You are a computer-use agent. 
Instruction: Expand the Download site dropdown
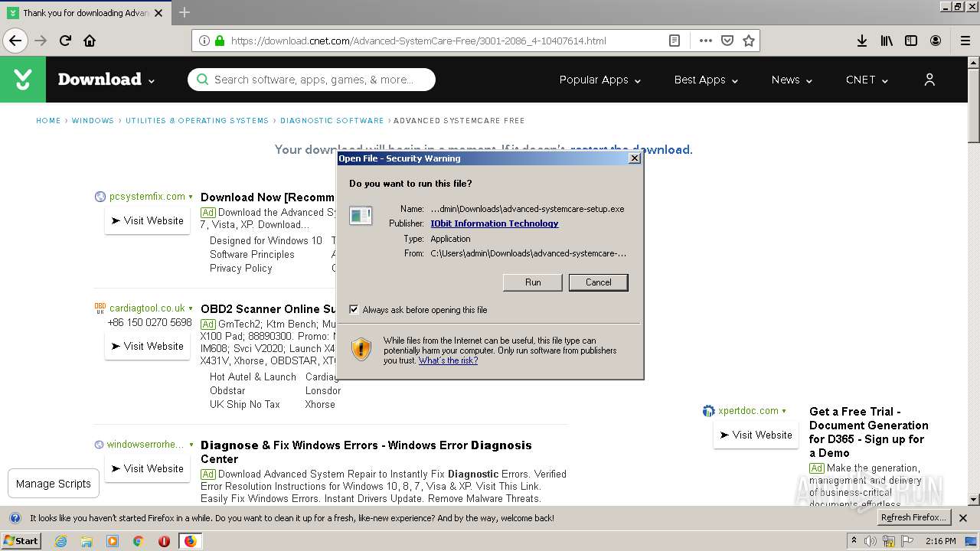pos(152,80)
